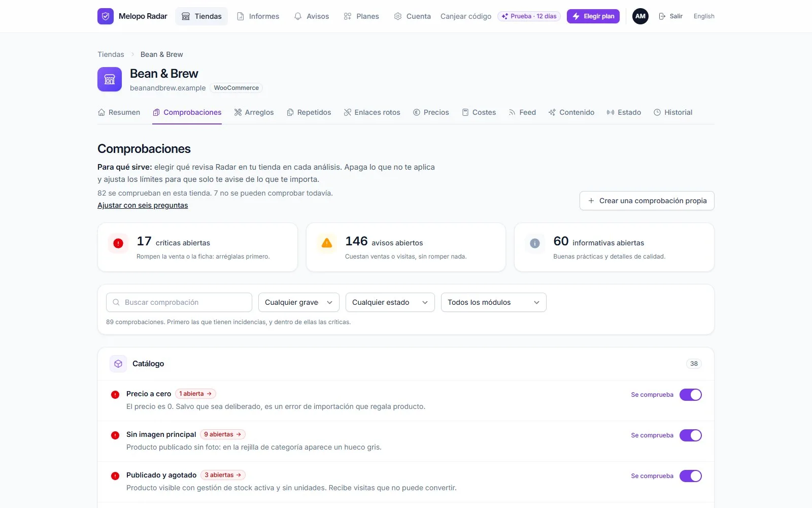Switch language to English

704,16
